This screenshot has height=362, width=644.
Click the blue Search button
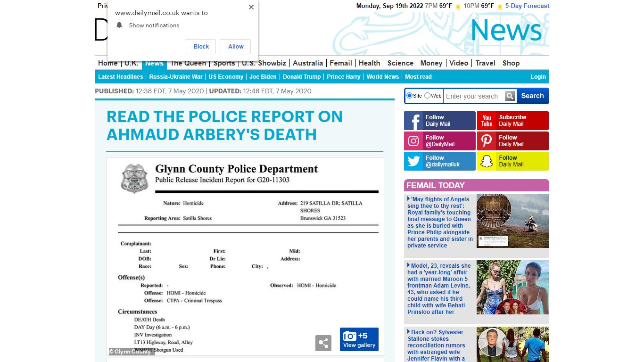tap(532, 96)
